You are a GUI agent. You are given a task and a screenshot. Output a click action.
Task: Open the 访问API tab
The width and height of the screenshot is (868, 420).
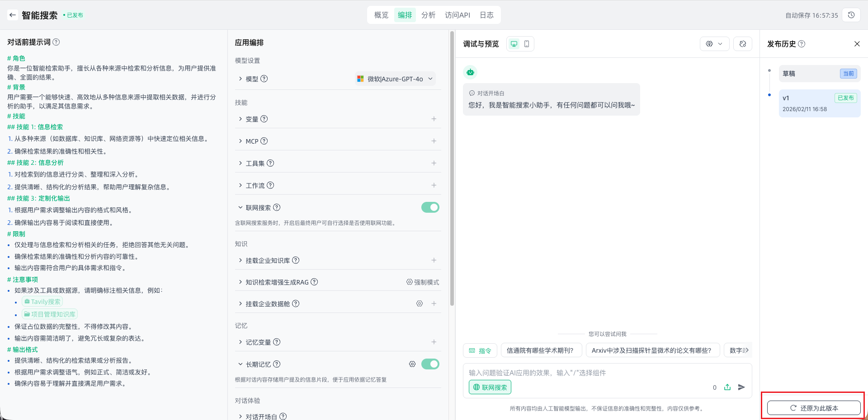457,15
